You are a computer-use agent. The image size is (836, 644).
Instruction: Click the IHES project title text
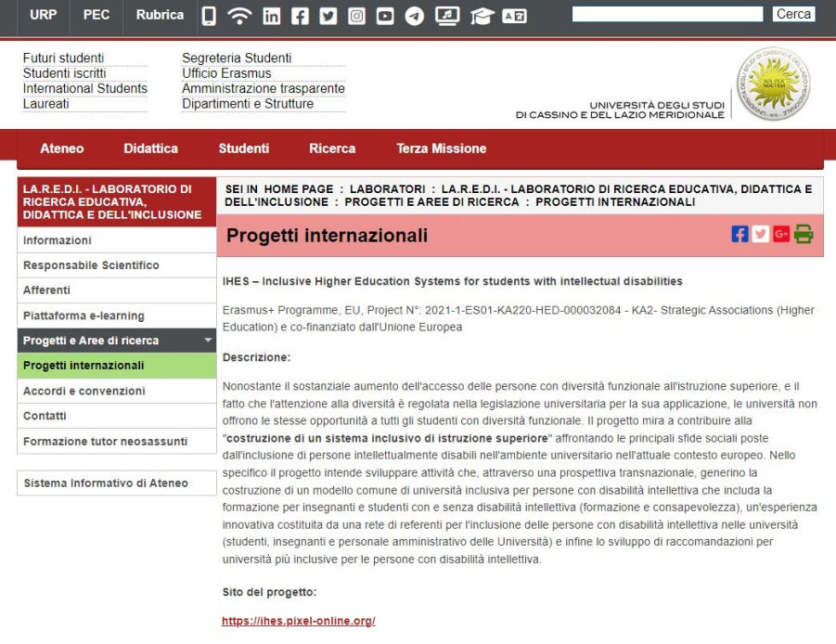pos(452,281)
